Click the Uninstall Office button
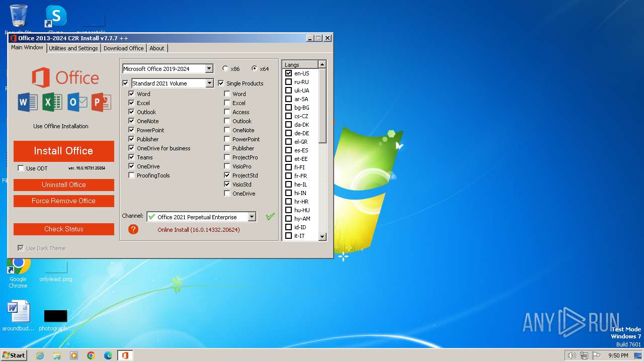This screenshot has height=362, width=644. click(64, 185)
